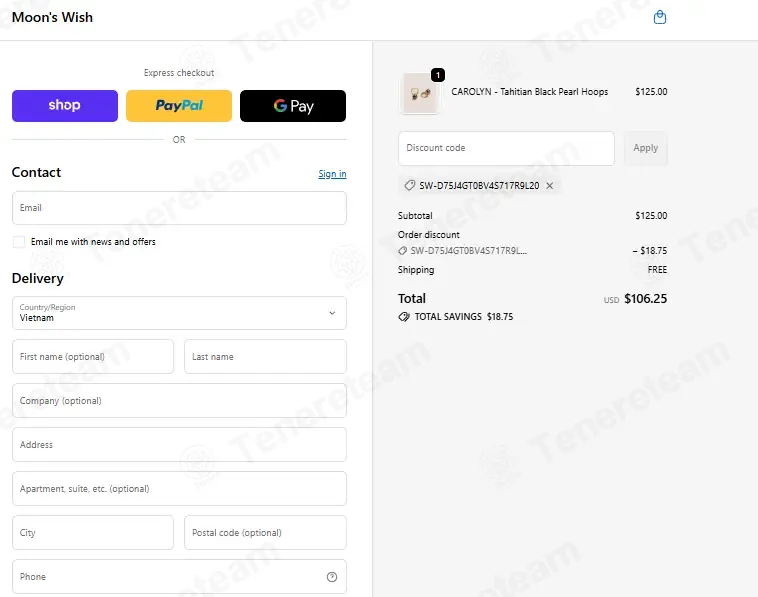Click the Phone field help question icon
The width and height of the screenshot is (758, 597).
332,577
